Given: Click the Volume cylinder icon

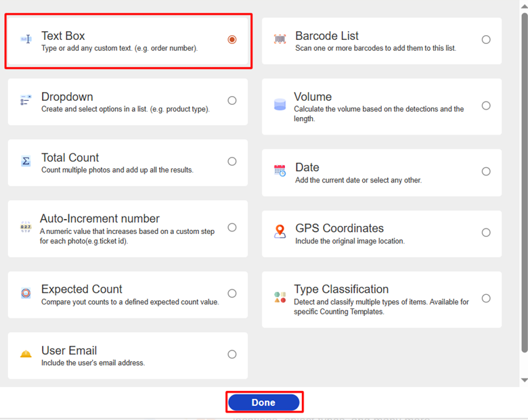Looking at the screenshot, I should [280, 105].
